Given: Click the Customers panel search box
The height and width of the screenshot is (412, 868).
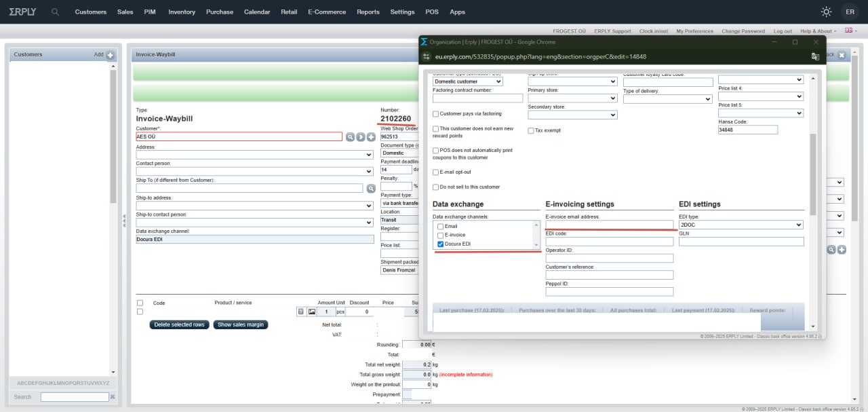Looking at the screenshot, I should [75, 397].
